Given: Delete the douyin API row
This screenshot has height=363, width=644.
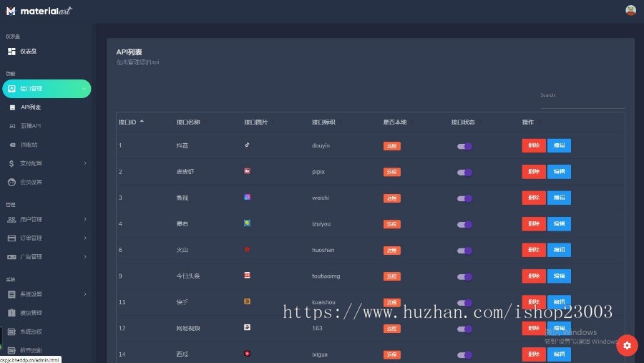Looking at the screenshot, I should [x=534, y=145].
